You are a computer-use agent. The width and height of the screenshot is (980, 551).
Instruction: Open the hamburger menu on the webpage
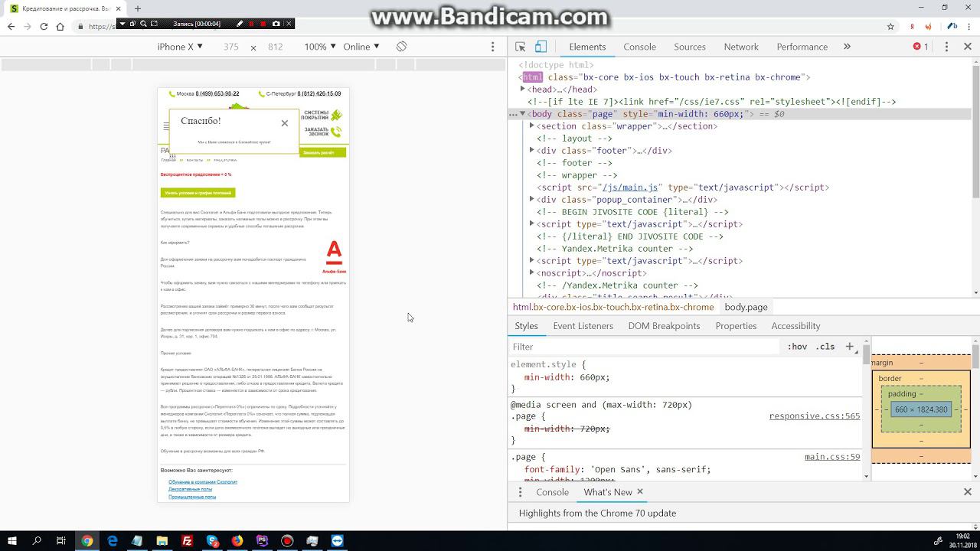point(166,126)
